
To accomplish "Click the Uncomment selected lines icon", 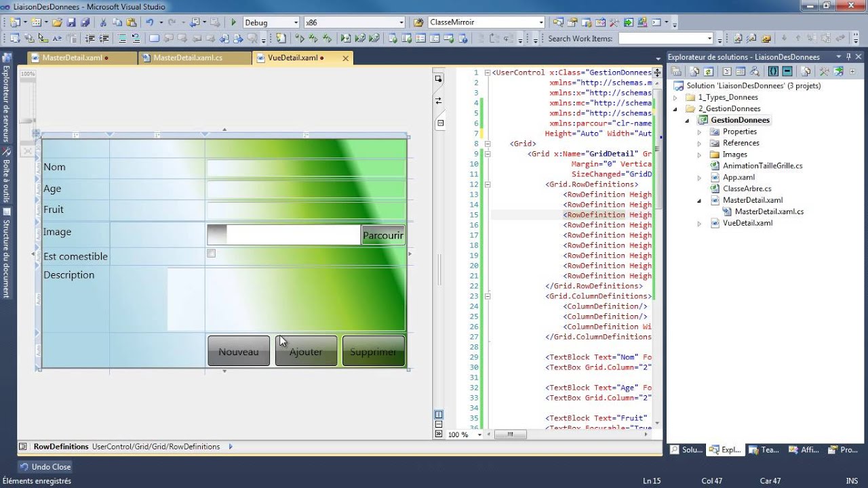I will click(x=136, y=39).
